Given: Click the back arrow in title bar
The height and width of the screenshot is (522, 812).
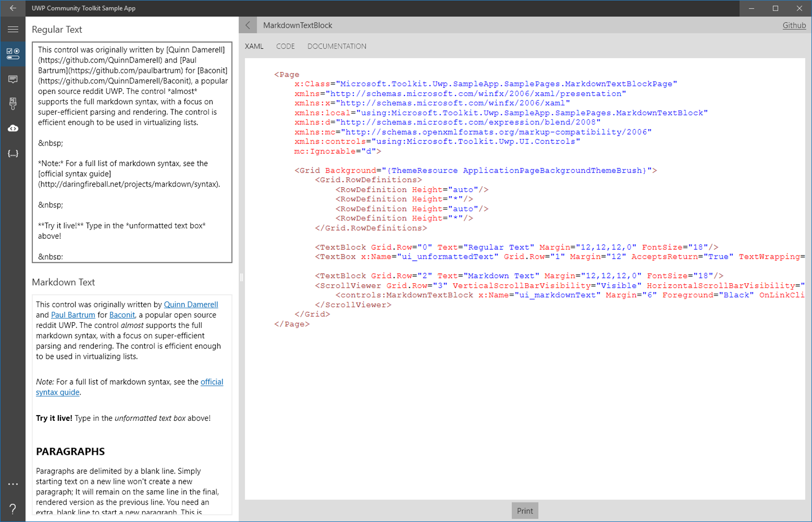Looking at the screenshot, I should click(13, 8).
